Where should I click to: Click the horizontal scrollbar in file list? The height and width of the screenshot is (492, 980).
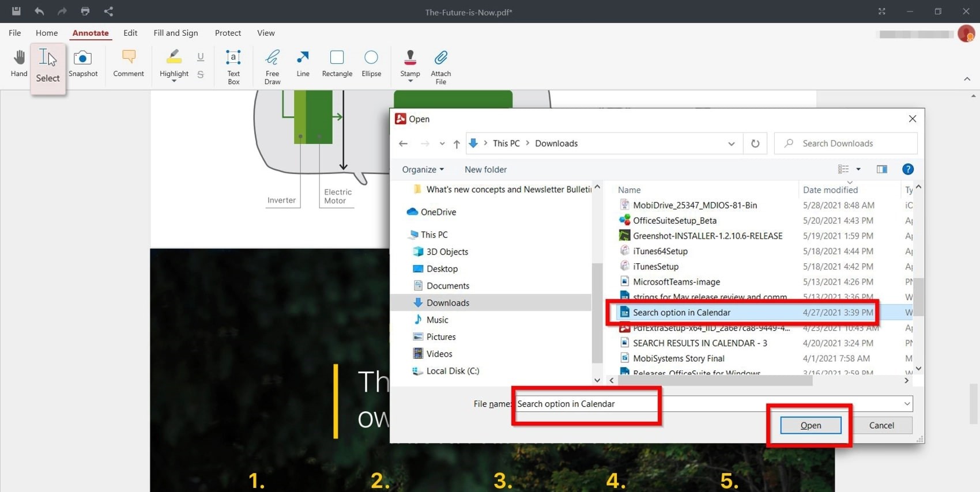[x=715, y=381]
